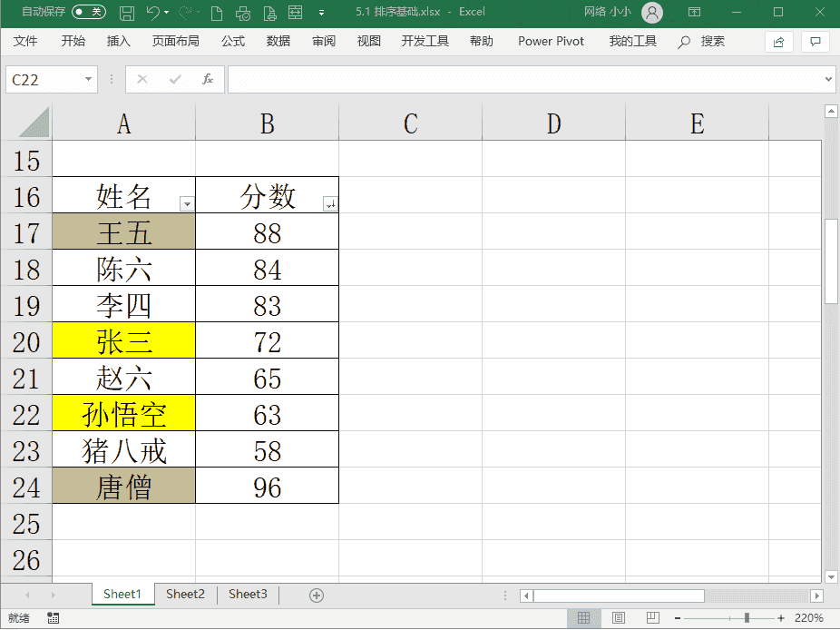Image resolution: width=840 pixels, height=630 pixels.
Task: Click the cell-width layout icon in the quick access toolbar
Action: 295,13
